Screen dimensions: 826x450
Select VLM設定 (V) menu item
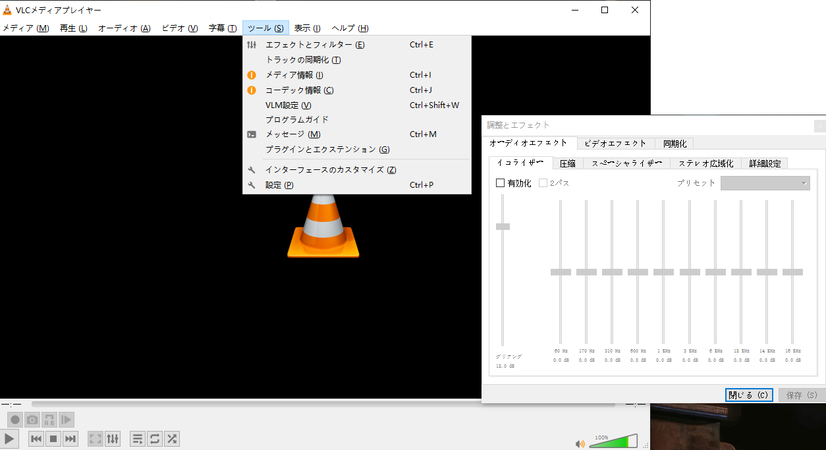click(357, 105)
